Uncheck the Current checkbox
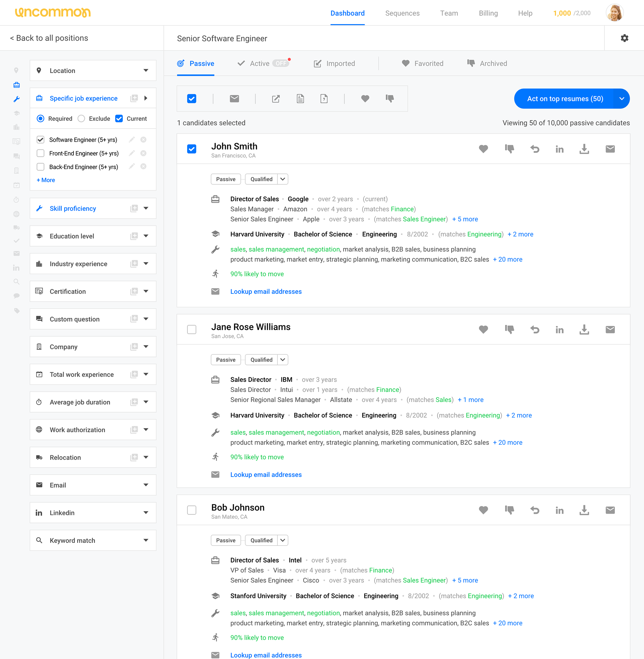The image size is (644, 659). [x=119, y=118]
